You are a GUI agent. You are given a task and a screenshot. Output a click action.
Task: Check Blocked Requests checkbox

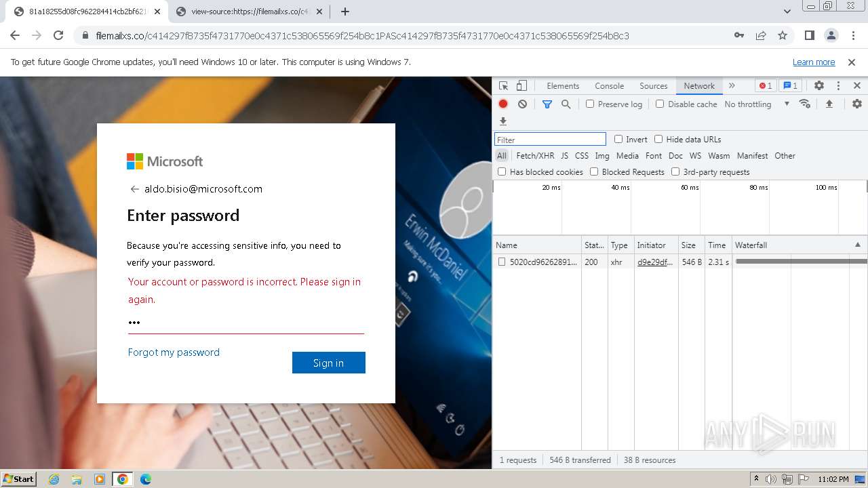pos(594,171)
